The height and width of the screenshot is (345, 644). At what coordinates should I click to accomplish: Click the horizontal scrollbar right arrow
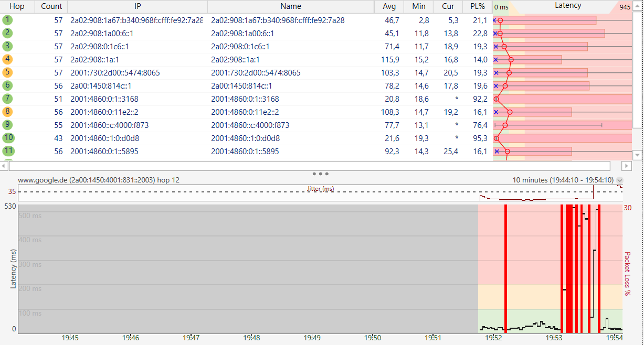click(626, 166)
